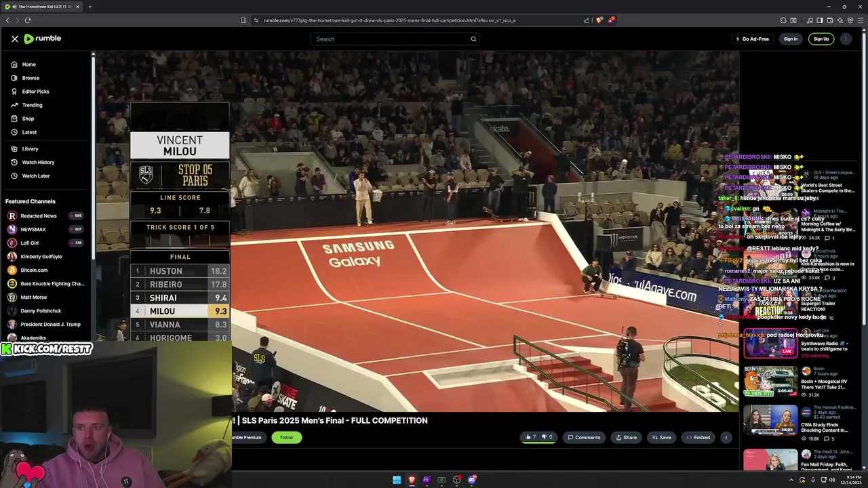Click the share page icon in address bar
This screenshot has width=868, height=488.
(x=587, y=20)
